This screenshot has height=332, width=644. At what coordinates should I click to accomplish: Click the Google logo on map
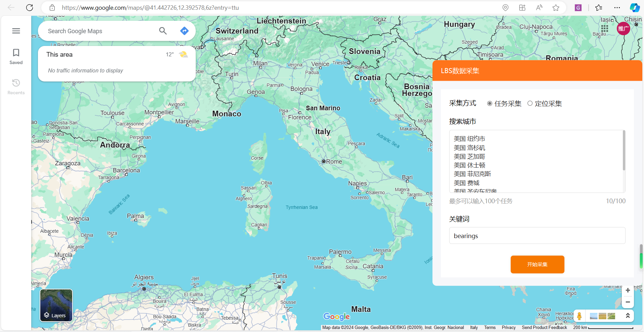point(336,317)
